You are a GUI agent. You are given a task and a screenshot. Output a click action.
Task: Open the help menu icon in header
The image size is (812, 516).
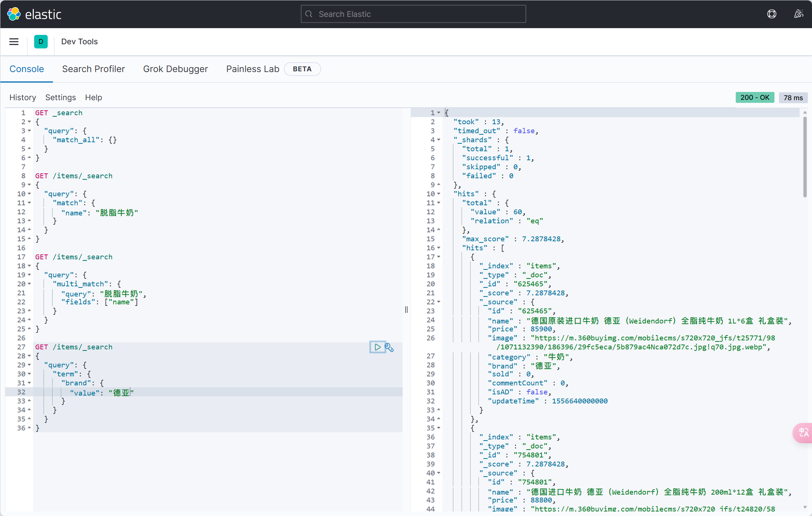pyautogui.click(x=771, y=14)
